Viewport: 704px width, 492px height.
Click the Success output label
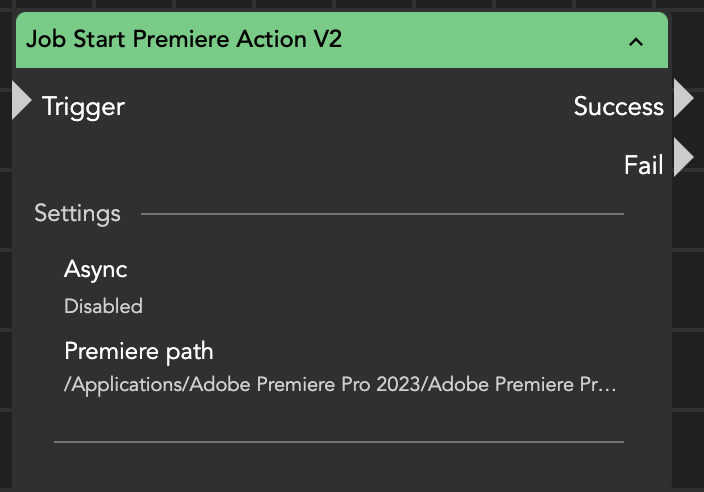(x=618, y=106)
